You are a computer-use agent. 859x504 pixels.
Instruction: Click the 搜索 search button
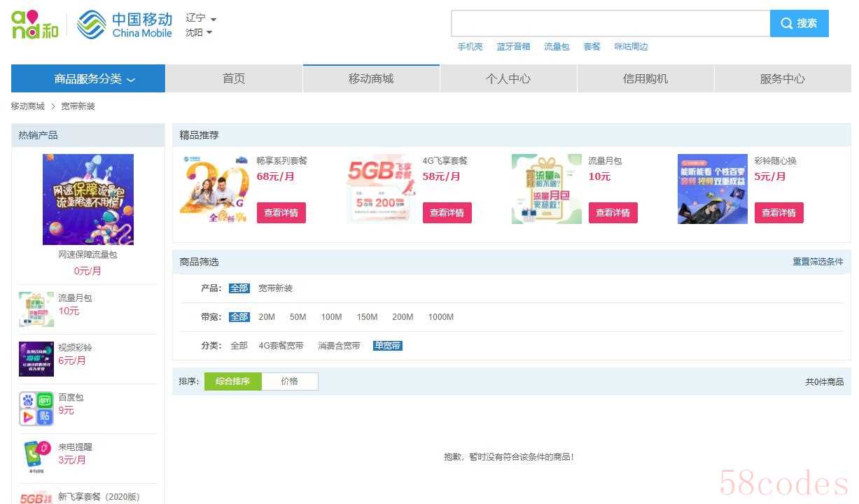tap(799, 23)
